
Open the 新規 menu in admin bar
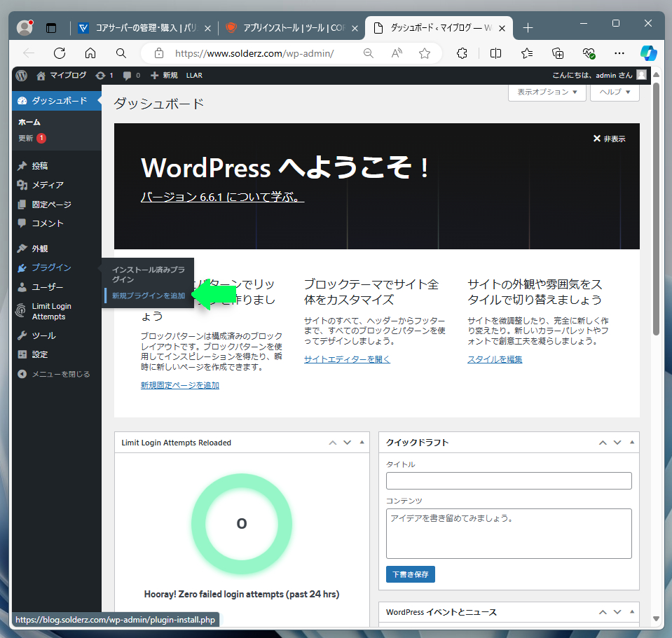(164, 76)
